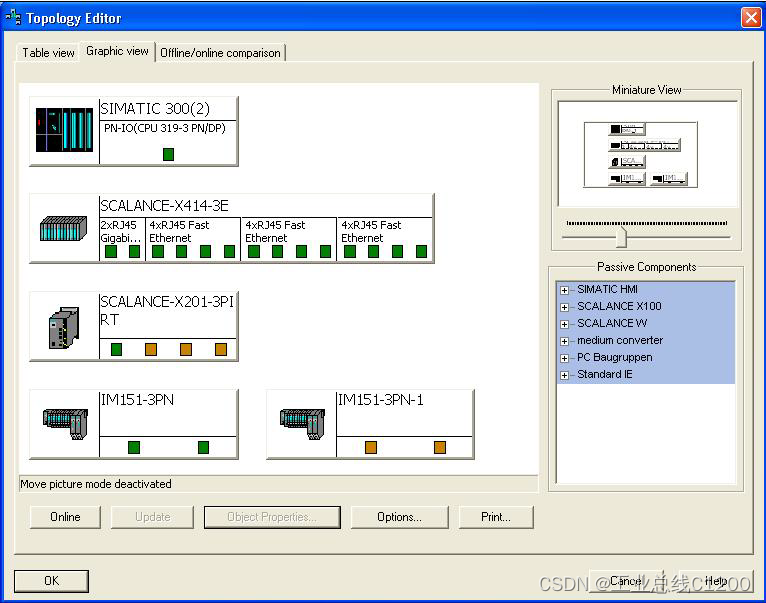
Task: Close the Topology Editor window
Action: pyautogui.click(x=751, y=18)
